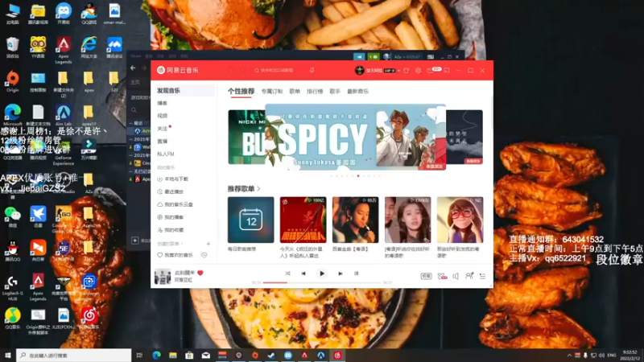Open the skin/theme shirt icon
The width and height of the screenshot is (644, 362).
pos(407,71)
